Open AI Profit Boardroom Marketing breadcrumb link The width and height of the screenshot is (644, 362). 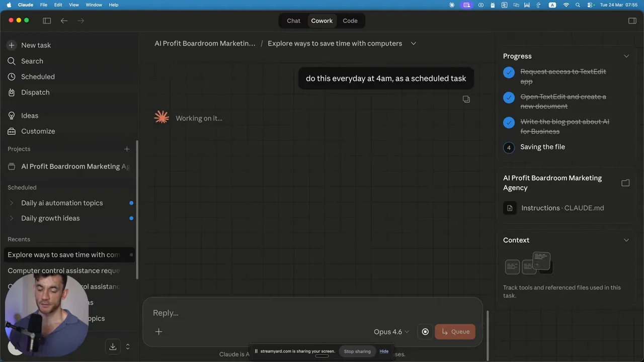(205, 43)
